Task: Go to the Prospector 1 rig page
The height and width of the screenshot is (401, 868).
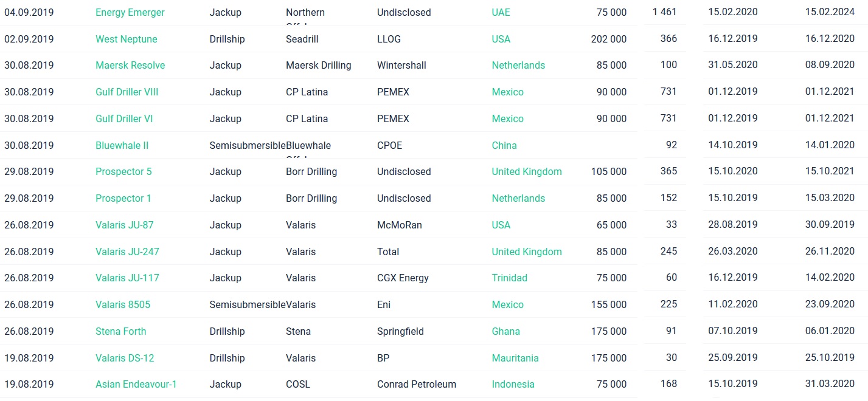Action: (123, 198)
